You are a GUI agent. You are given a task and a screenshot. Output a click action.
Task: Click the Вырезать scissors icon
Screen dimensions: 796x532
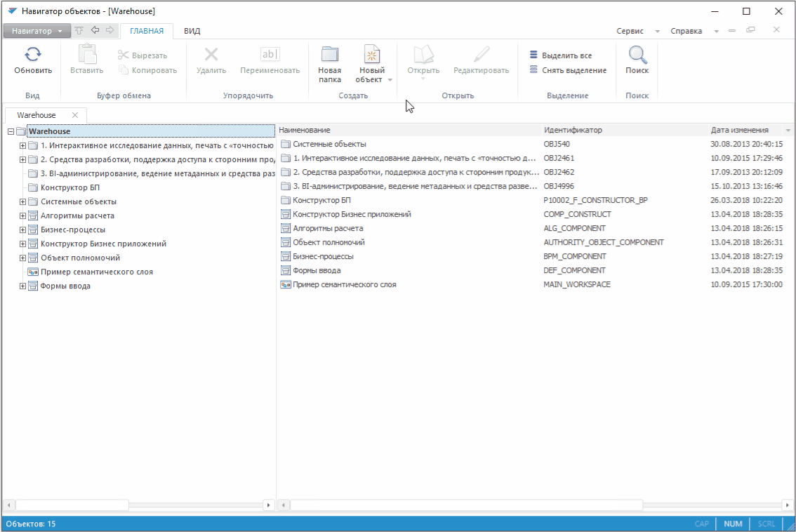pos(124,55)
